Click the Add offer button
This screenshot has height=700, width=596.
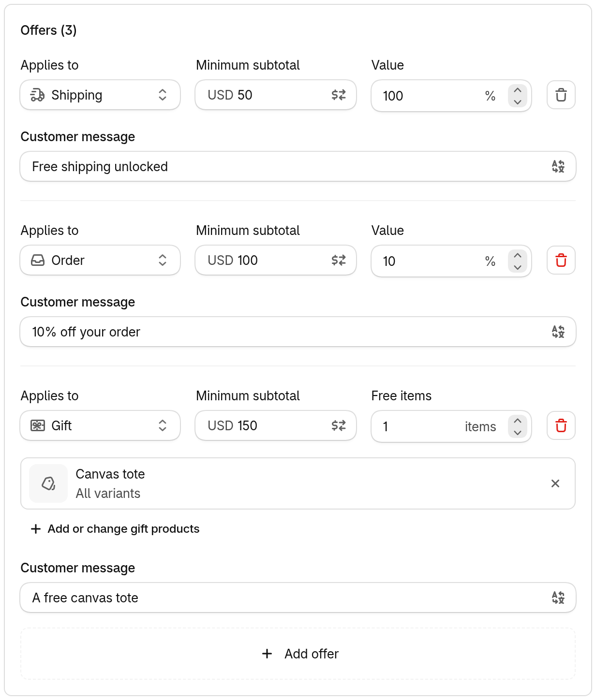[x=298, y=654]
